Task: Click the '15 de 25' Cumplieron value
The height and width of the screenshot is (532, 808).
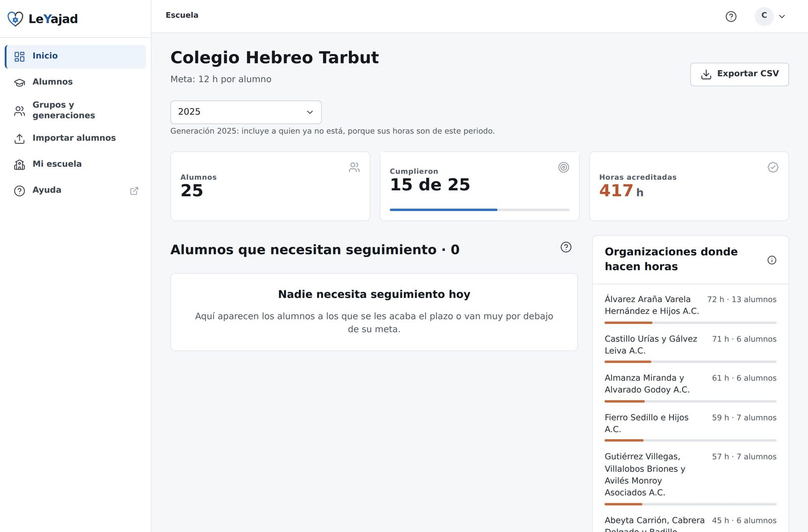Action: 430,185
